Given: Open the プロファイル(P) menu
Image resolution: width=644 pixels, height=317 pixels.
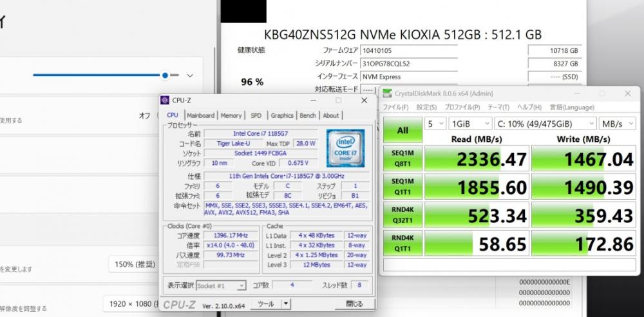Looking at the screenshot, I should 462,108.
